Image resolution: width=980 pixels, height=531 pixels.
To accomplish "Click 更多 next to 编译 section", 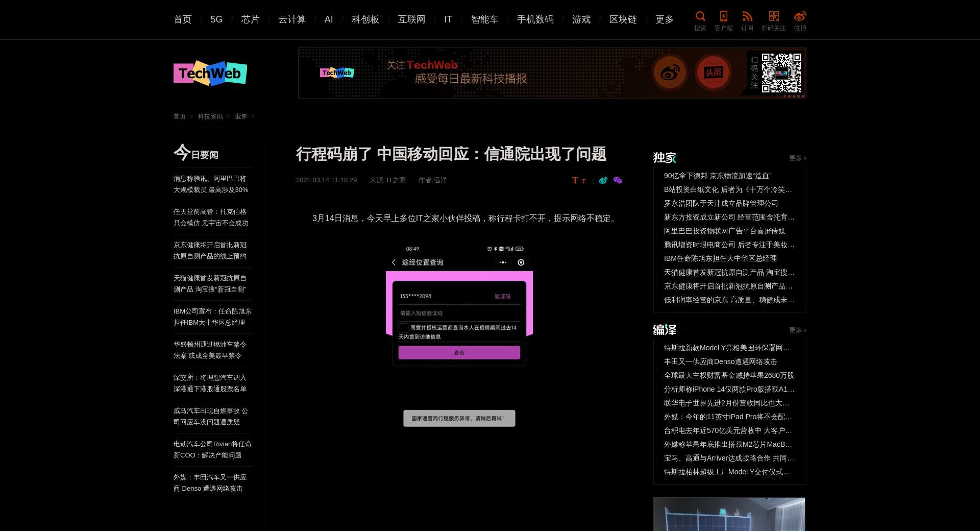I will coord(797,330).
